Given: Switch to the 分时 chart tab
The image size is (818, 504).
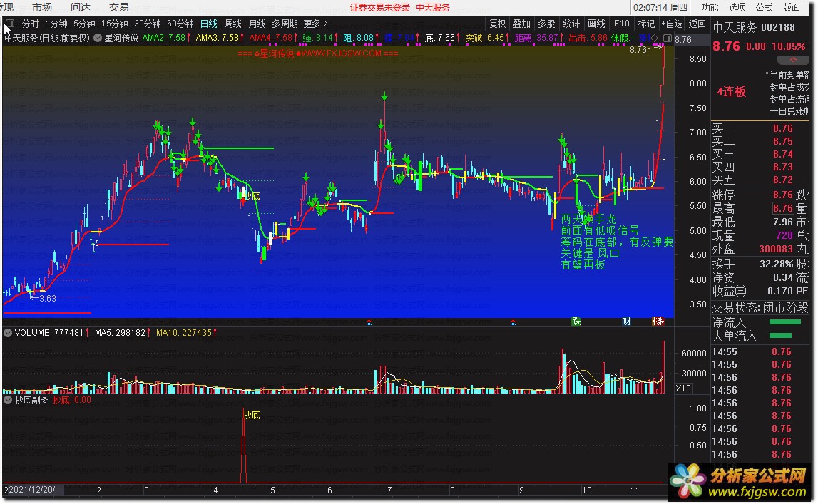Looking at the screenshot, I should coord(30,24).
